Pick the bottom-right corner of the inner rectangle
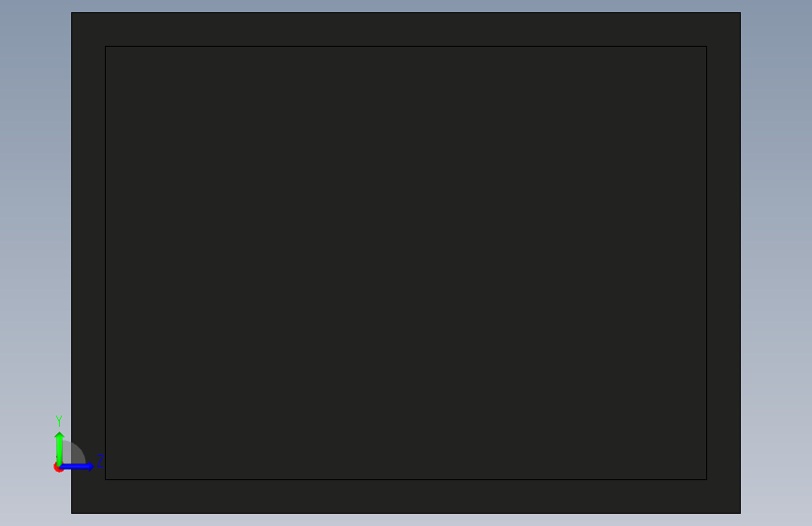812x526 pixels. click(x=706, y=479)
